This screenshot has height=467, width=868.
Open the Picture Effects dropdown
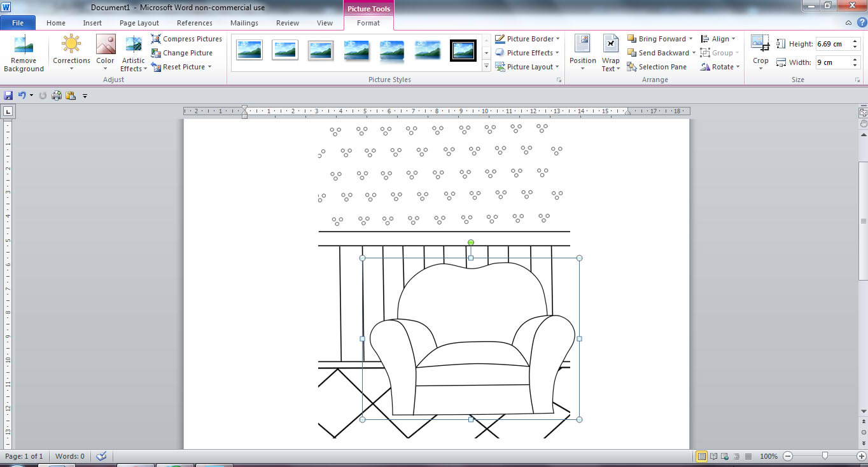point(527,52)
